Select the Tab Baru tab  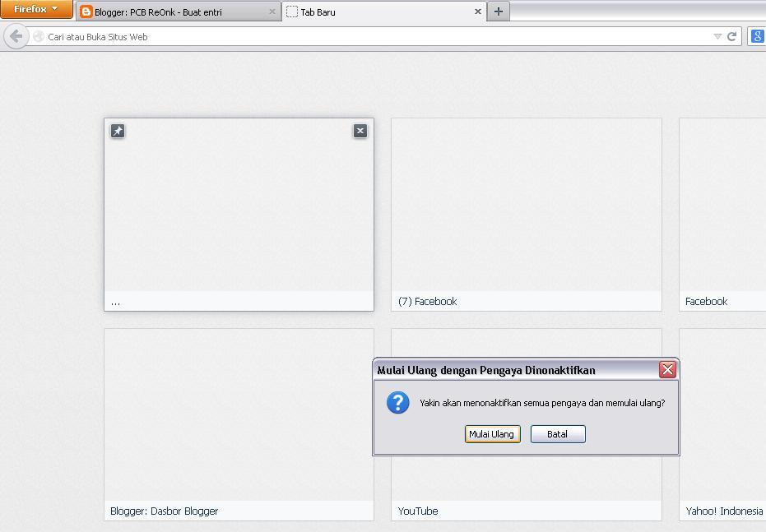click(x=383, y=12)
